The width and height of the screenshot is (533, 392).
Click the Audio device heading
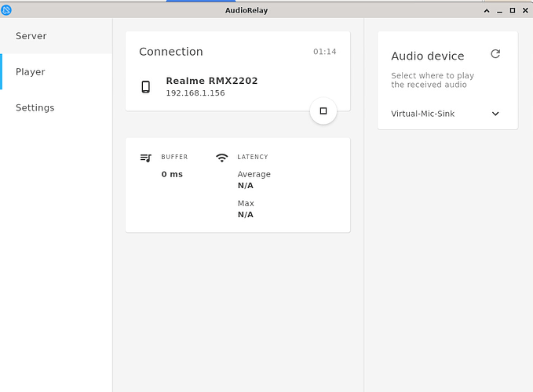428,56
